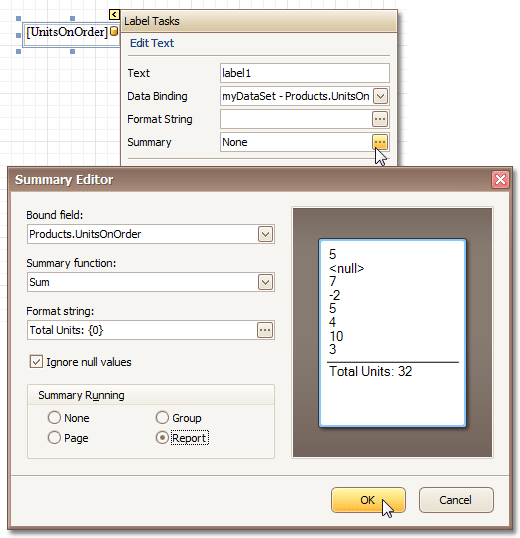Click the Edit Text link
The width and height of the screenshot is (520, 538).
152,43
